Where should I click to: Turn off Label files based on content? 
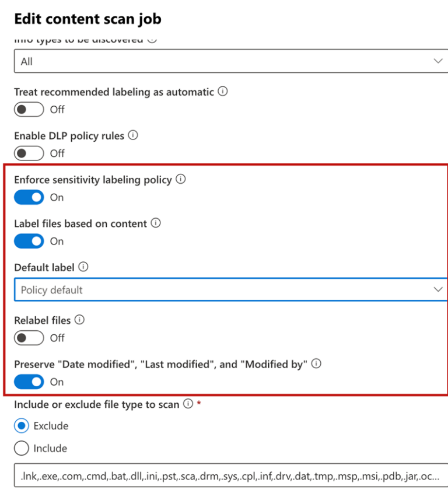tap(28, 241)
